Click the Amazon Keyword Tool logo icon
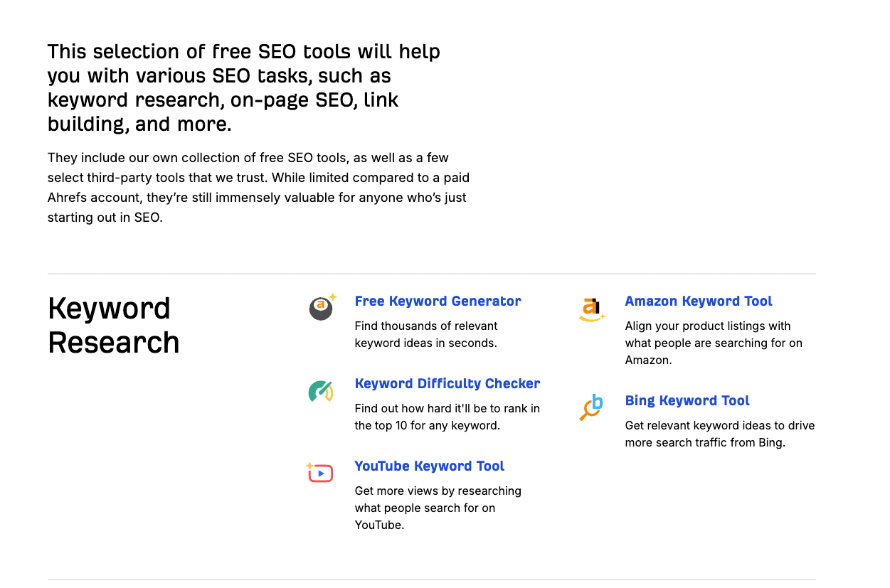The width and height of the screenshot is (890, 588). click(592, 309)
